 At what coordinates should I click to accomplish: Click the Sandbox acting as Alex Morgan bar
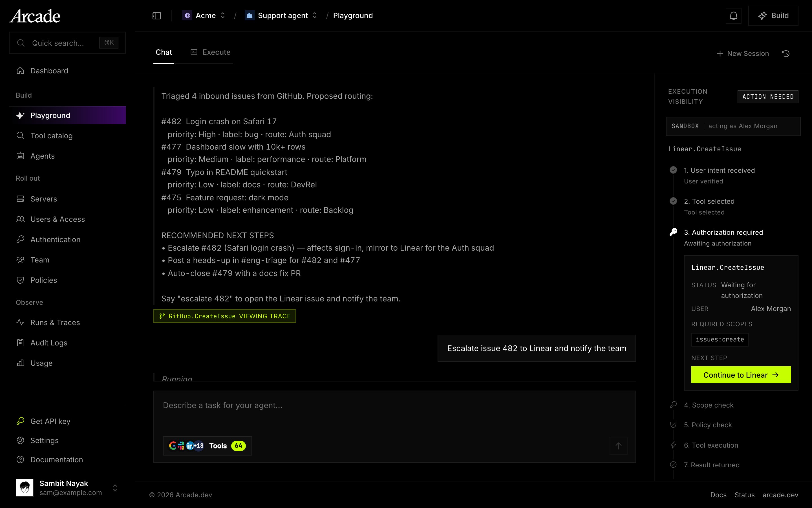tap(733, 126)
